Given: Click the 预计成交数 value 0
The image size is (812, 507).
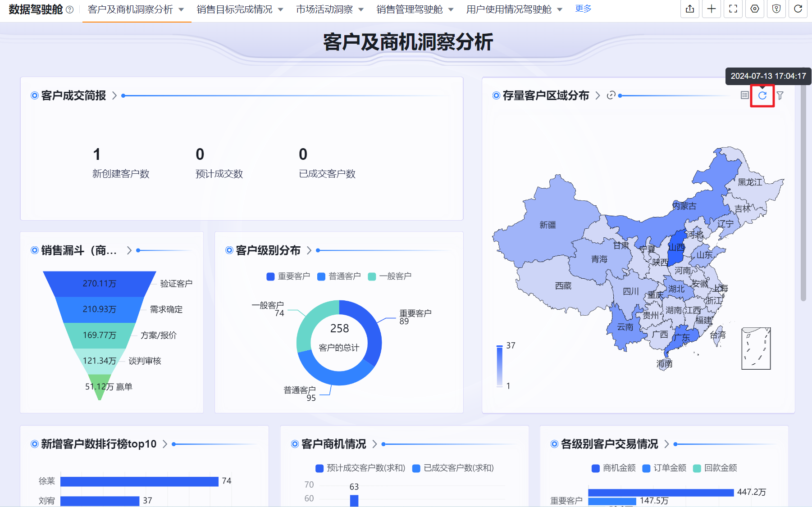Looking at the screenshot, I should [x=200, y=154].
